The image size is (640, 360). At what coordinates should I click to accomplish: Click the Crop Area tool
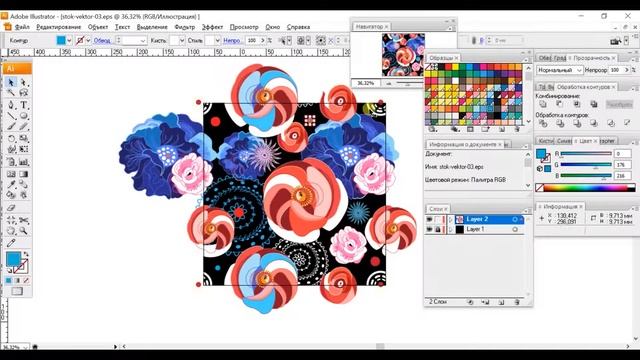point(11,220)
